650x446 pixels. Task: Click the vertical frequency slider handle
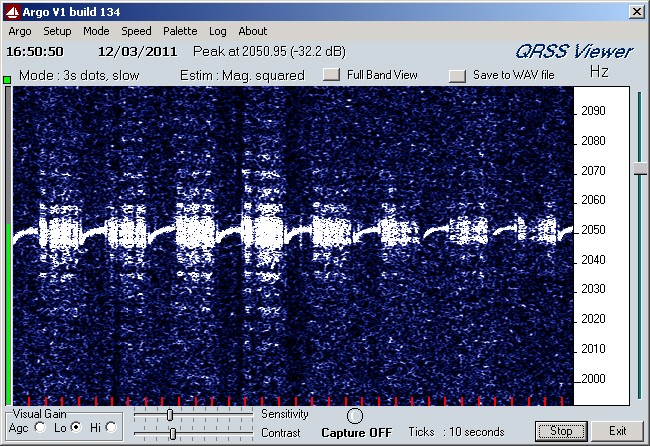(640, 168)
